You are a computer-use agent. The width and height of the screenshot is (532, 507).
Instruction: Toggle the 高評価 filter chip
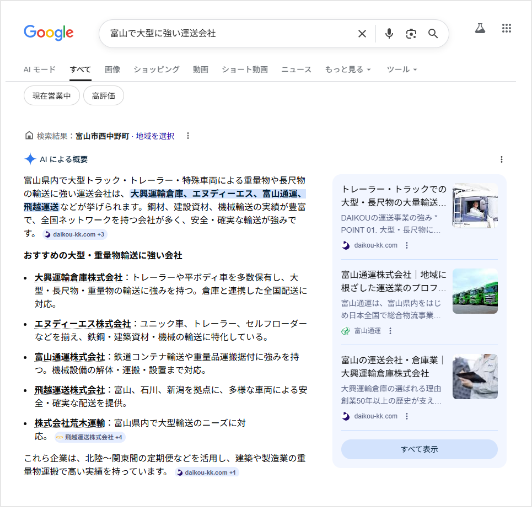[x=103, y=96]
